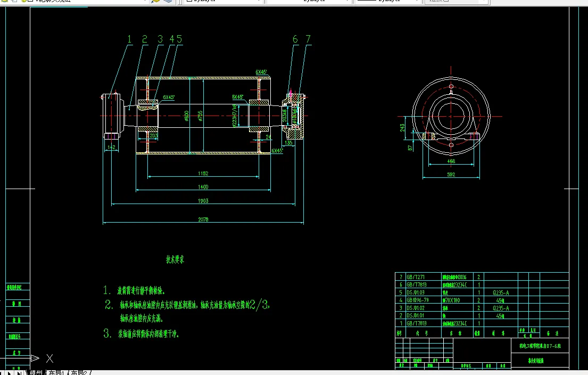The width and height of the screenshot is (588, 375).
Task: Select the ø800 diameter dimension
Action: coord(186,116)
